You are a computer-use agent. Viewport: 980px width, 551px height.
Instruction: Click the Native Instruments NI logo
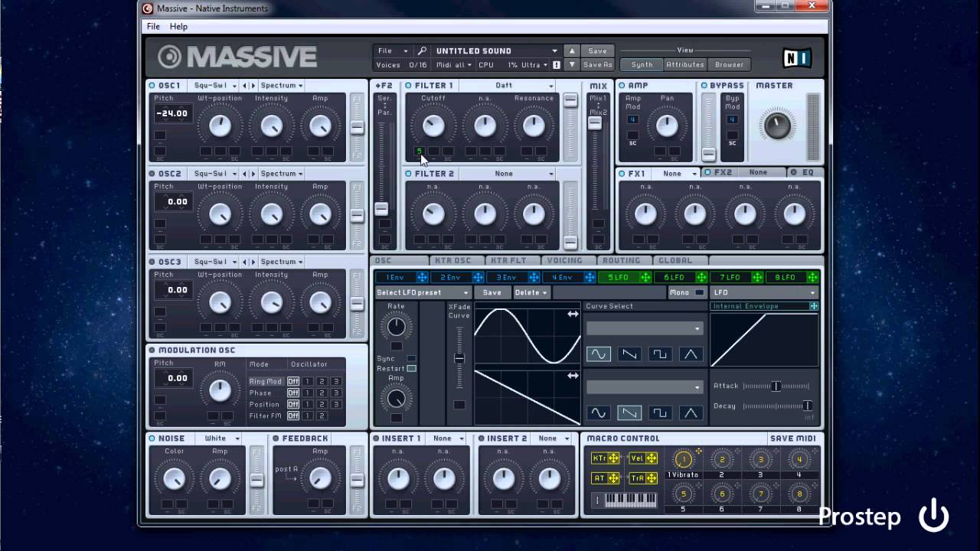coord(797,58)
